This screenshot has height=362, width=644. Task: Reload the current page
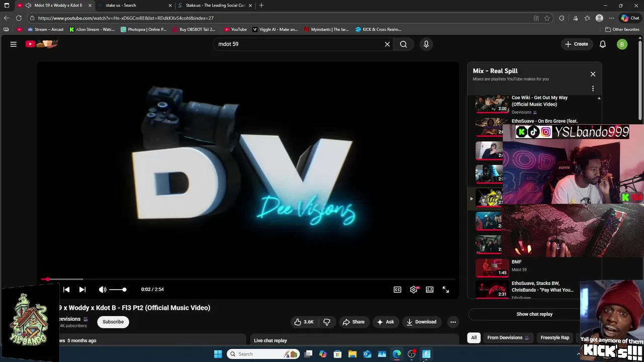pyautogui.click(x=19, y=18)
